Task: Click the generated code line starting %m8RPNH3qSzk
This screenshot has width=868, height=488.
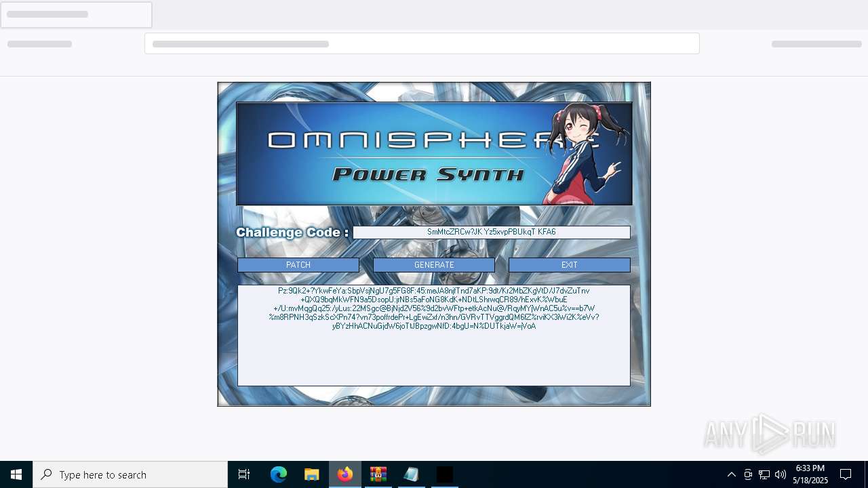Action: 434,317
